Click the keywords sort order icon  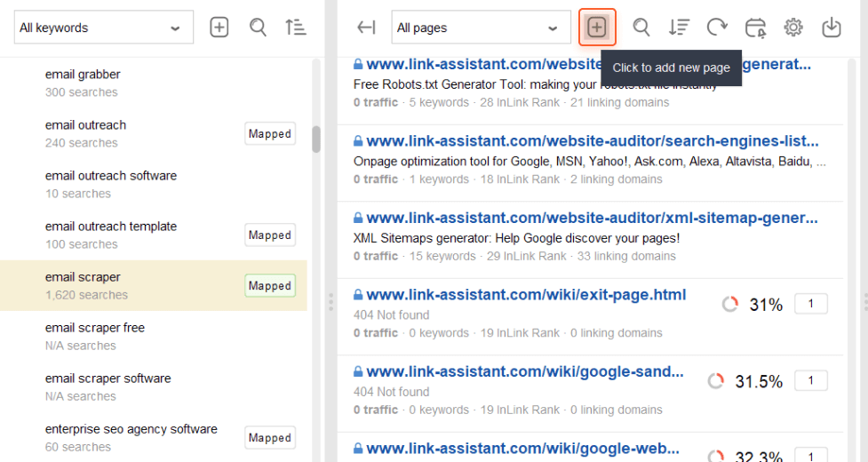click(296, 28)
